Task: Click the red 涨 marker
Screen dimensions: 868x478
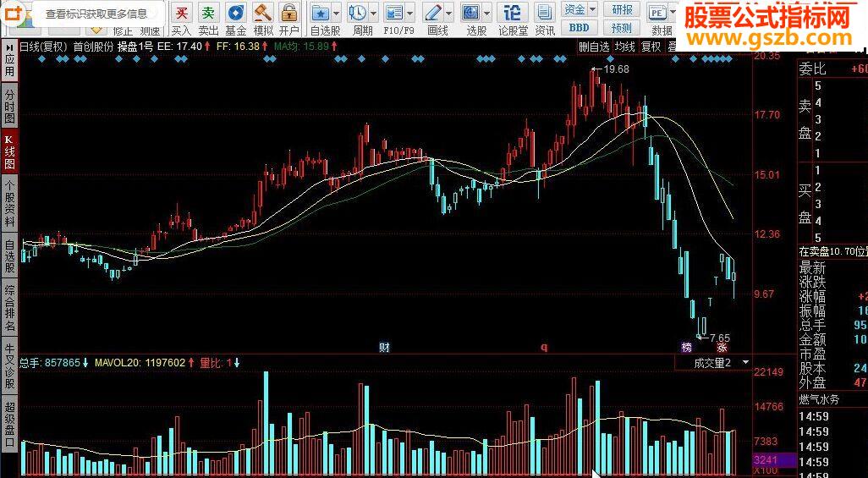Action: (x=722, y=348)
